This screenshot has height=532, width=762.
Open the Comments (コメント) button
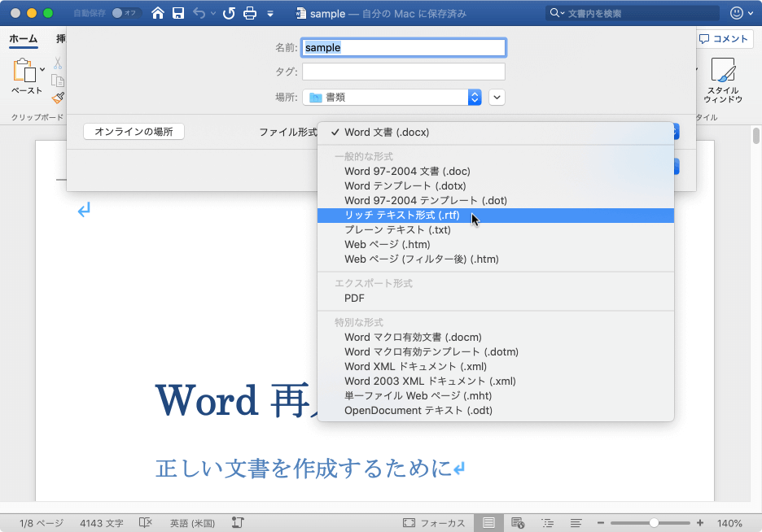[724, 39]
